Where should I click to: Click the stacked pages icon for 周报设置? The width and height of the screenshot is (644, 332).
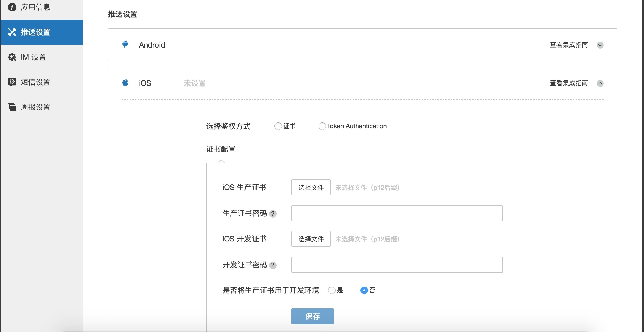click(12, 107)
